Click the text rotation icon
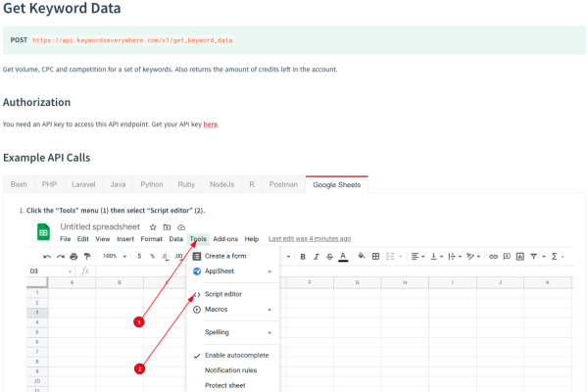Viewport: 588px width, 392px height. (470, 257)
